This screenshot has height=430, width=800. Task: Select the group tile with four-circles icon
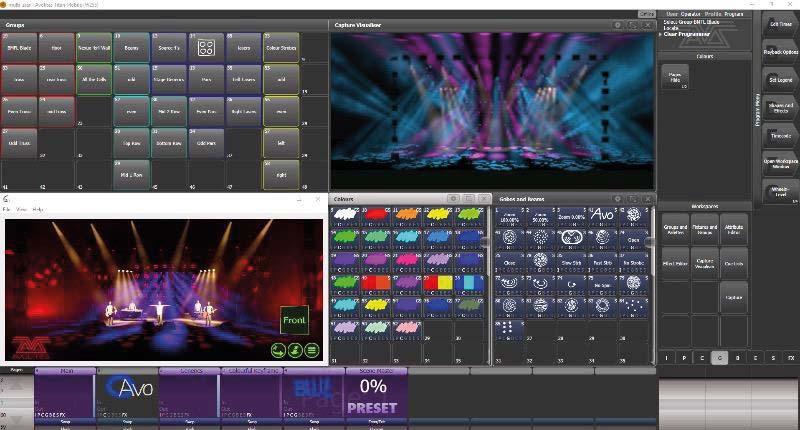[206, 47]
